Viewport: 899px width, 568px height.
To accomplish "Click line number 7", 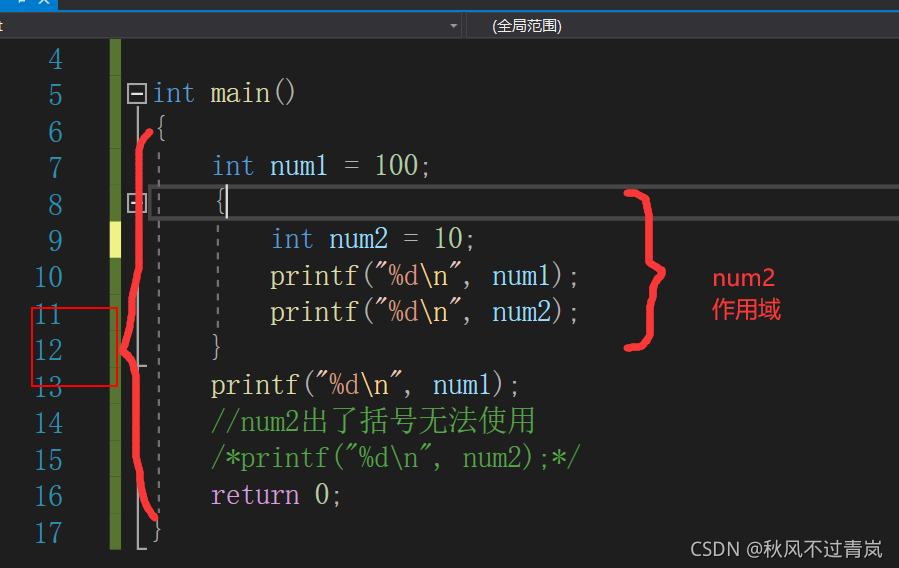I will [56, 168].
